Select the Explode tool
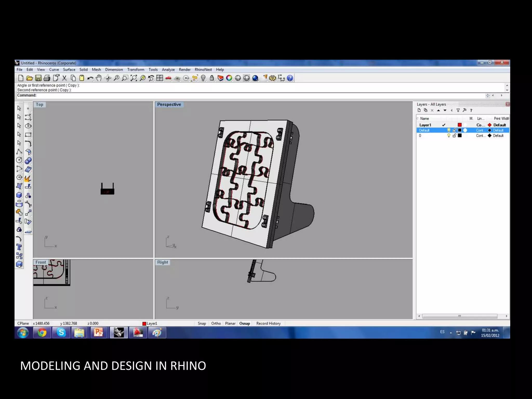The width and height of the screenshot is (532, 399). point(28,178)
